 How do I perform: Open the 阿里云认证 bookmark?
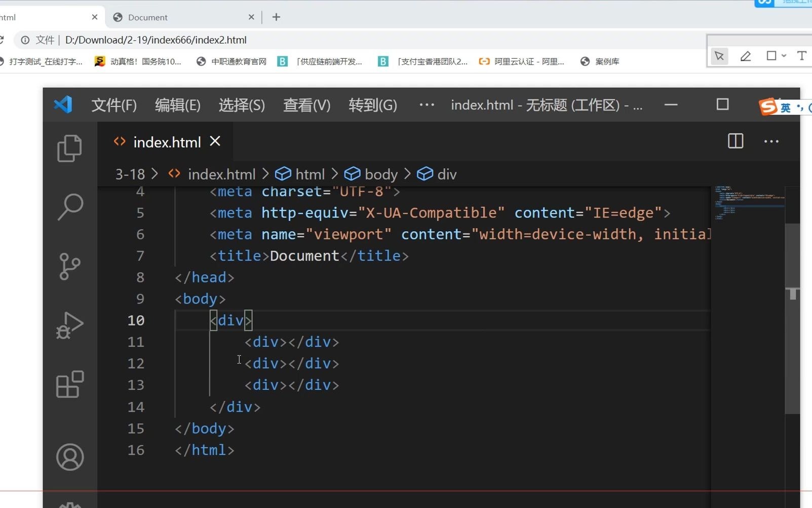(522, 61)
